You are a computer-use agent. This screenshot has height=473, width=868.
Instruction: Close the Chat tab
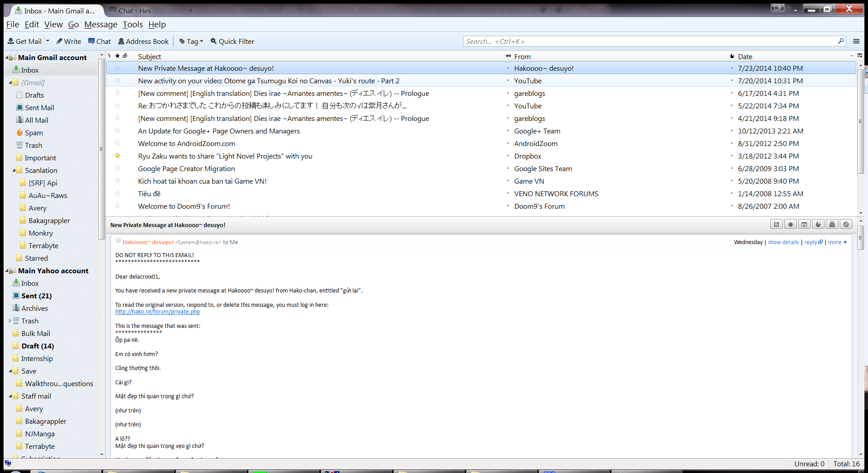[191, 11]
